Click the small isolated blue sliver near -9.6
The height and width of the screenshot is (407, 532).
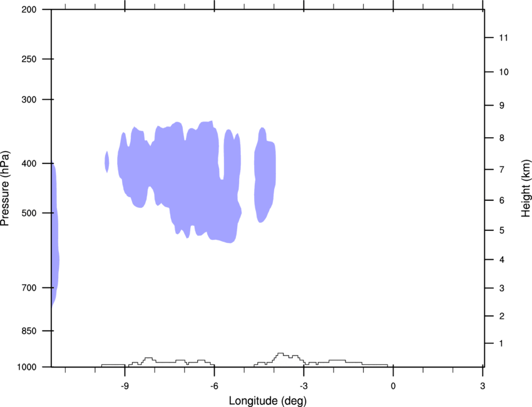tap(107, 162)
